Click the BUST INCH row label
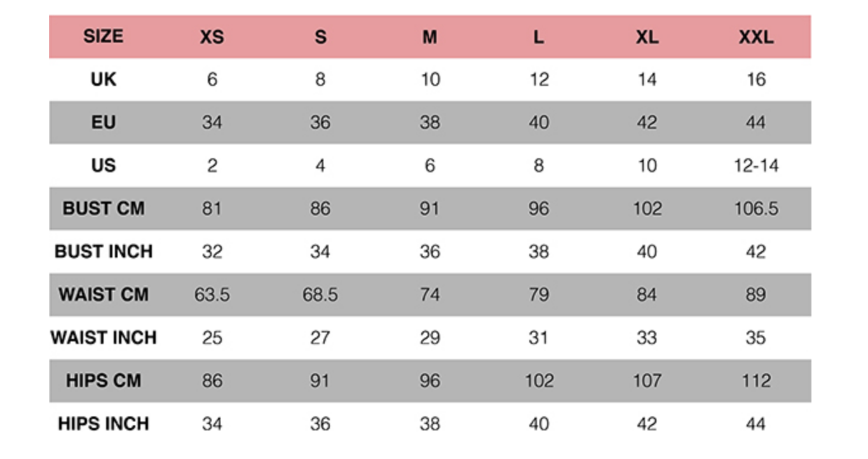Image resolution: width=868 pixels, height=459 pixels. tap(104, 252)
